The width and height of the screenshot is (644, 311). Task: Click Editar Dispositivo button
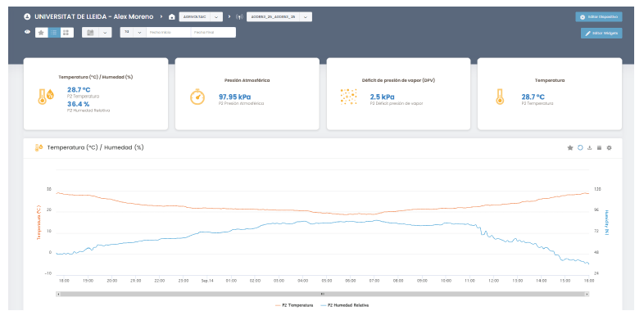[x=598, y=17]
